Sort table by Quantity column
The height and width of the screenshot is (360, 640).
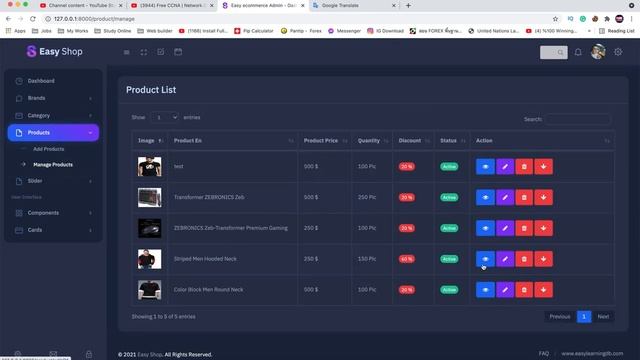[372, 140]
